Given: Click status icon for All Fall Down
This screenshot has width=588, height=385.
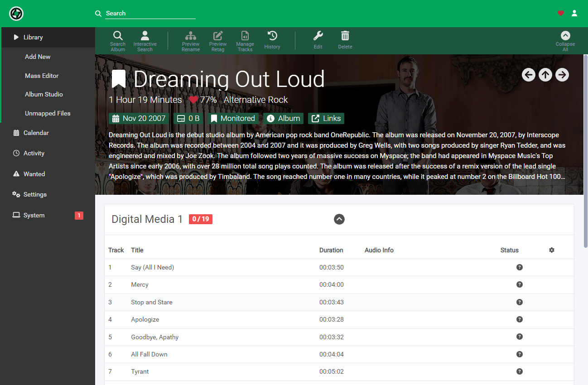Looking at the screenshot, I should coord(520,354).
